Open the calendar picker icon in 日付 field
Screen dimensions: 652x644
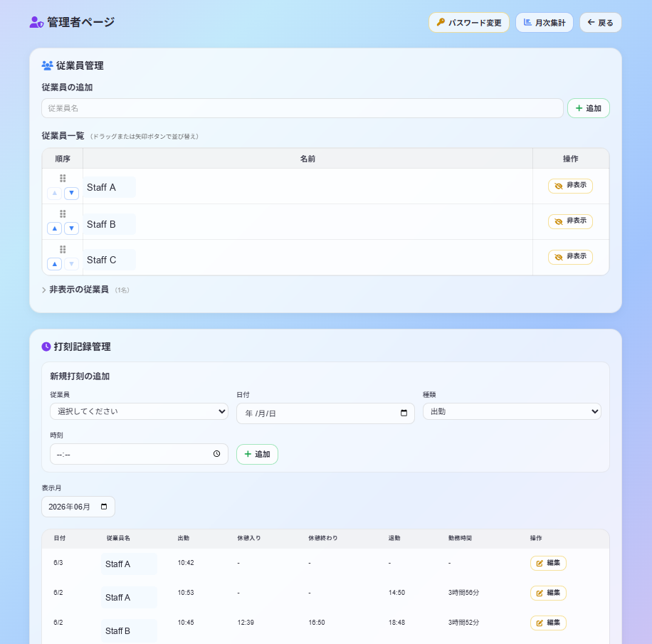coord(404,413)
